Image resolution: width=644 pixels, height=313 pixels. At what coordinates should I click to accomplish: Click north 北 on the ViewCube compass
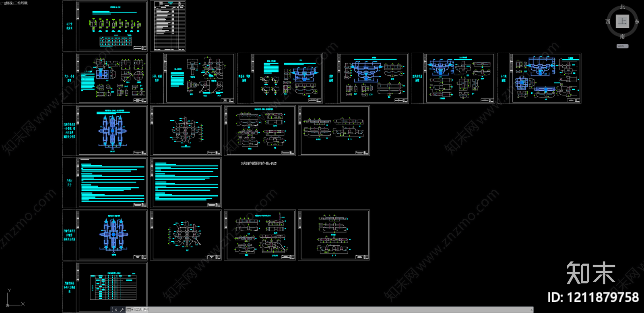point(622,7)
